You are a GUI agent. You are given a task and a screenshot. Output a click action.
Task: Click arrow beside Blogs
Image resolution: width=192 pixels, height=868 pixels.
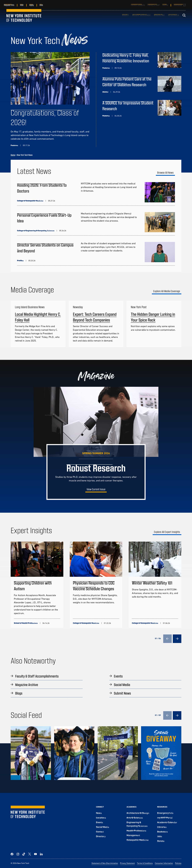coord(12,693)
